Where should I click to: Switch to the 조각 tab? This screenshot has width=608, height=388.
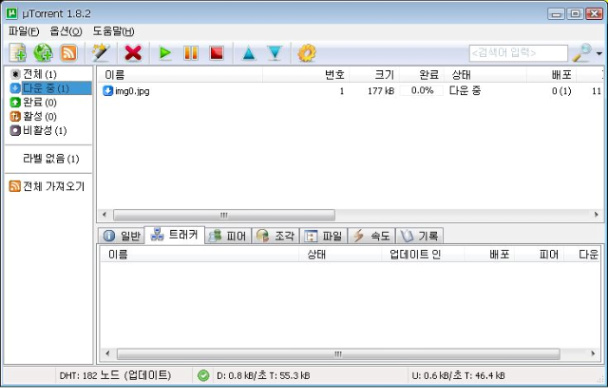(276, 236)
